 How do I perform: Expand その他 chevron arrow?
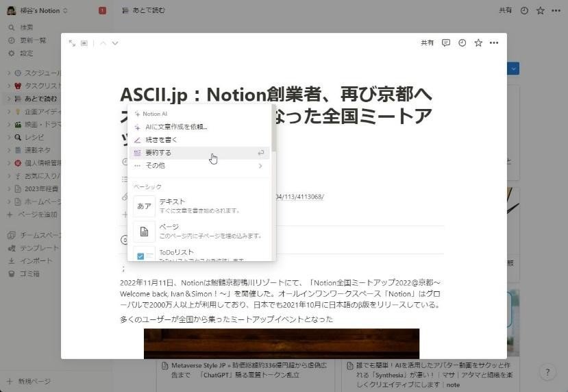(260, 166)
